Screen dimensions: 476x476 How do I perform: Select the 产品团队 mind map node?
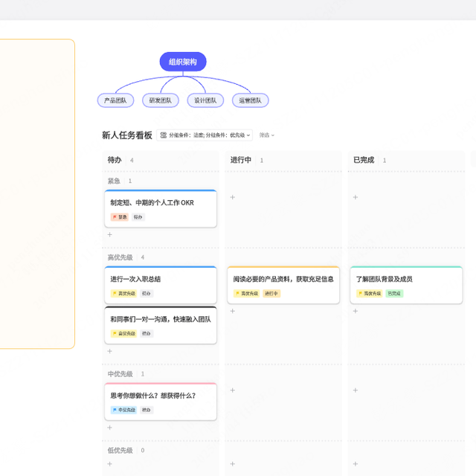coord(115,100)
